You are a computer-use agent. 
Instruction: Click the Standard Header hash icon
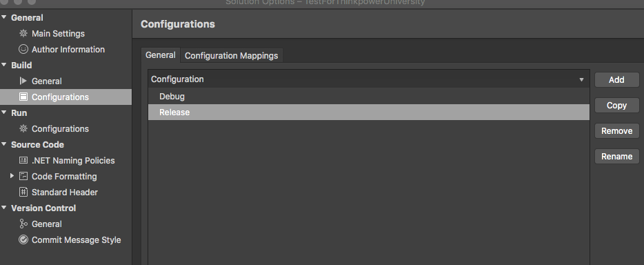(23, 192)
